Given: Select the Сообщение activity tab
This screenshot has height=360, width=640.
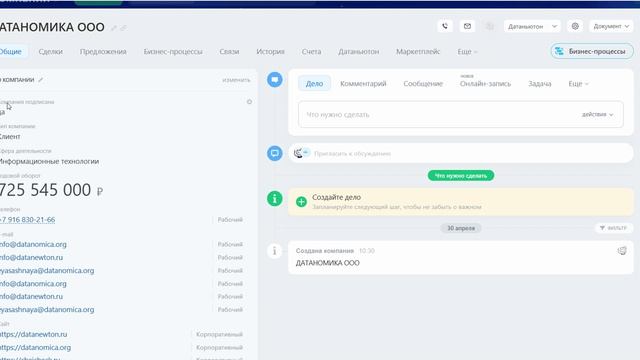Looking at the screenshot, I should click(423, 84).
